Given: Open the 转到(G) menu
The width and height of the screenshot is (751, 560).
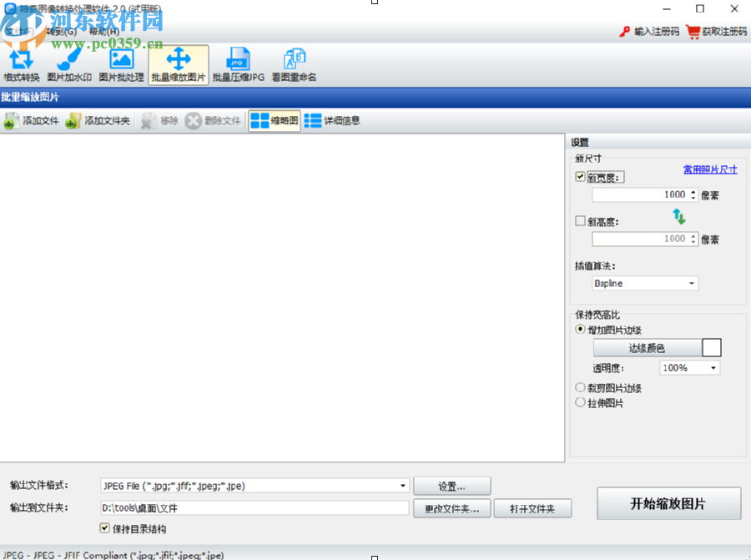Looking at the screenshot, I should point(61,32).
